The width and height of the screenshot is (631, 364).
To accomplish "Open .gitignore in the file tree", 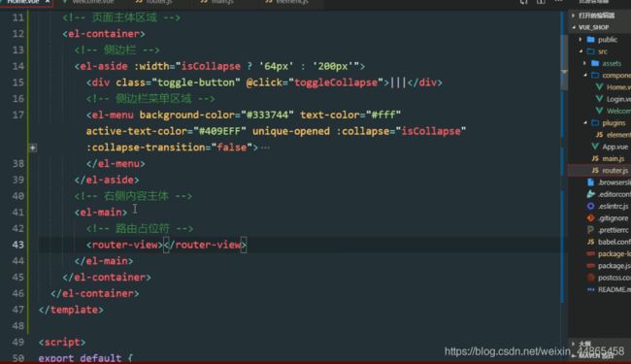I will (613, 218).
